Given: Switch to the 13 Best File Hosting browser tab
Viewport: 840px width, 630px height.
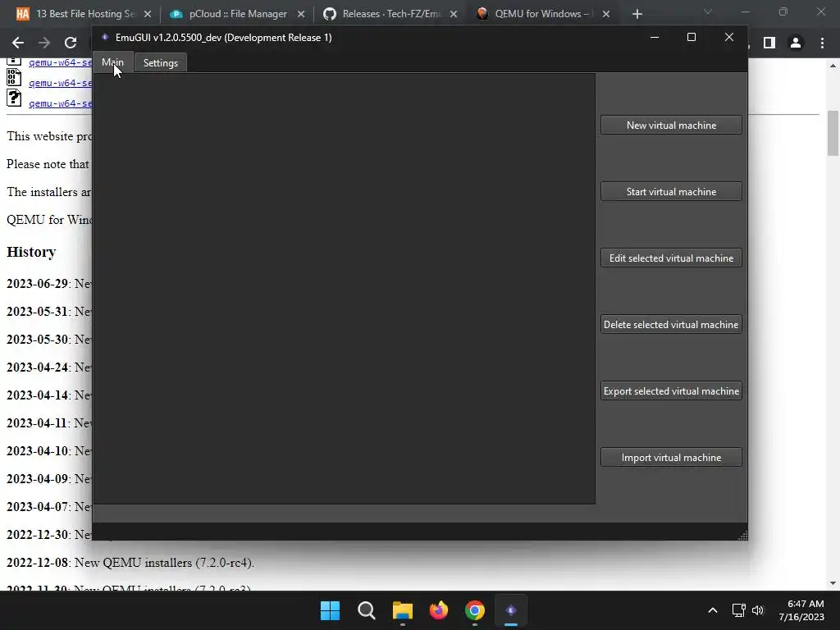Looking at the screenshot, I should click(84, 14).
